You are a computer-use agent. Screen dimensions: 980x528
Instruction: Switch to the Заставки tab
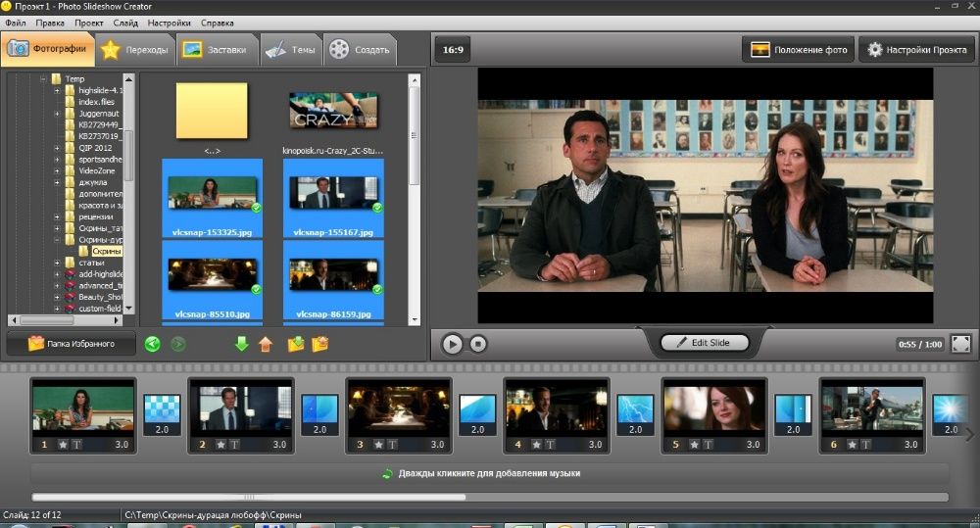[x=216, y=50]
